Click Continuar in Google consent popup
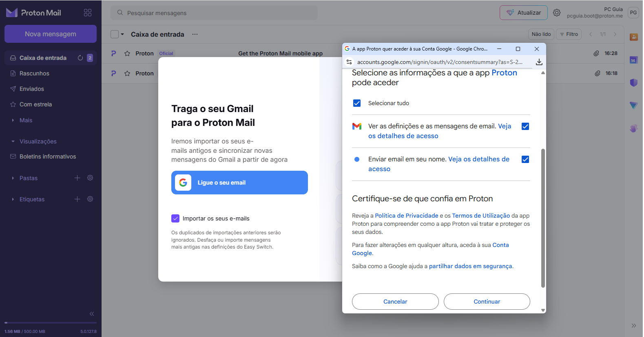The image size is (644, 337). click(487, 302)
